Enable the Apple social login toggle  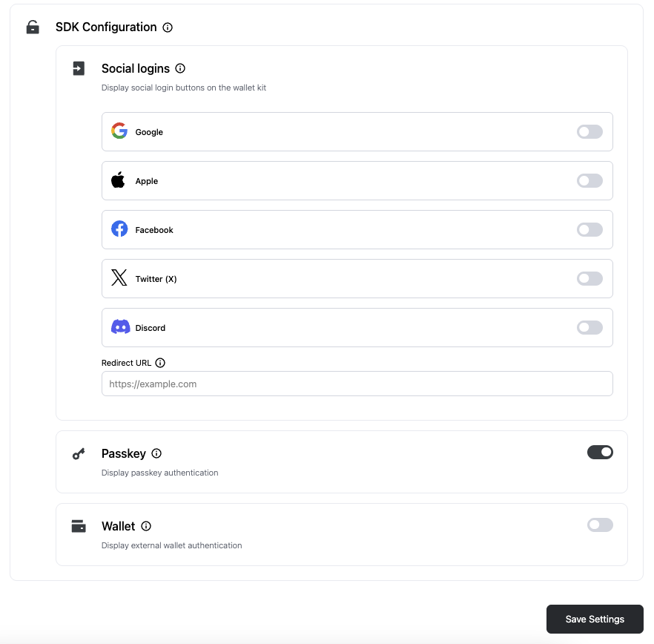pyautogui.click(x=589, y=180)
